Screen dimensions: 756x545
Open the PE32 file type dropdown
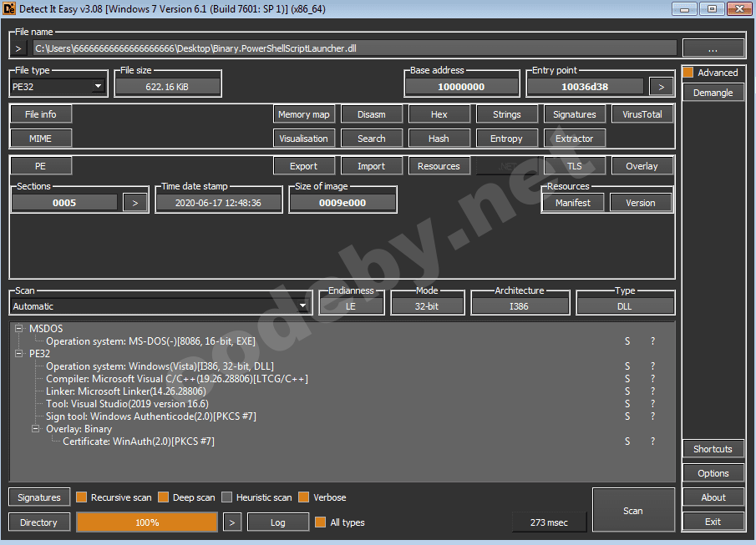(x=98, y=85)
